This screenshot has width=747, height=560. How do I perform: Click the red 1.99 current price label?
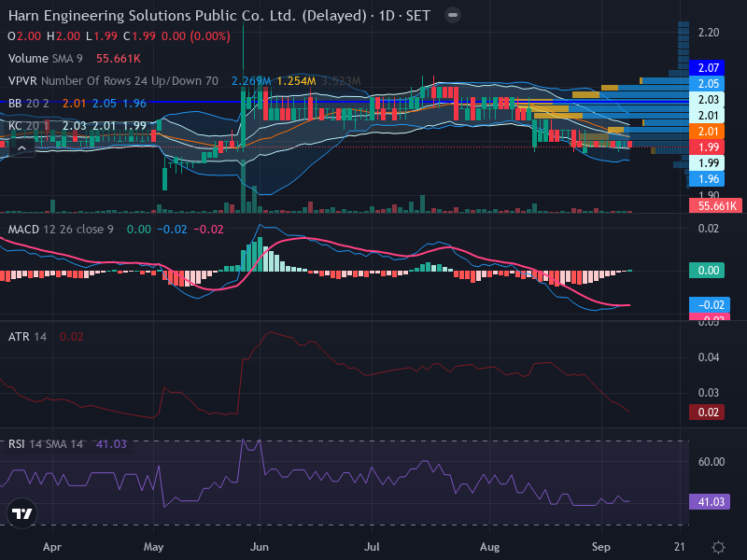pyautogui.click(x=707, y=147)
